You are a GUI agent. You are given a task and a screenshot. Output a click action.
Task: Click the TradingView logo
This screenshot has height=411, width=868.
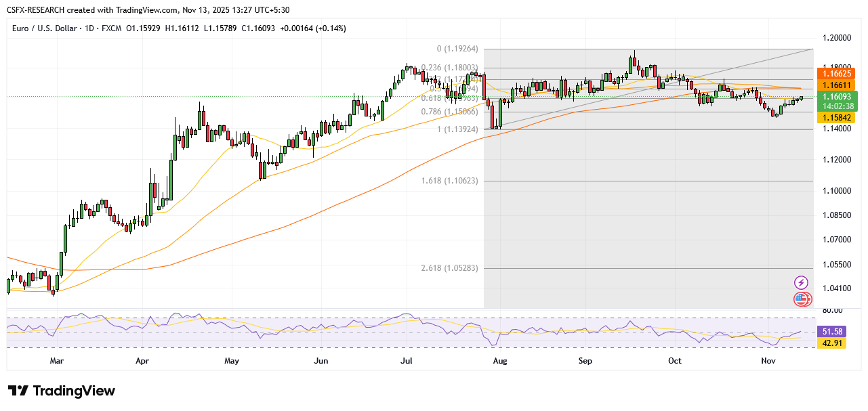[62, 391]
